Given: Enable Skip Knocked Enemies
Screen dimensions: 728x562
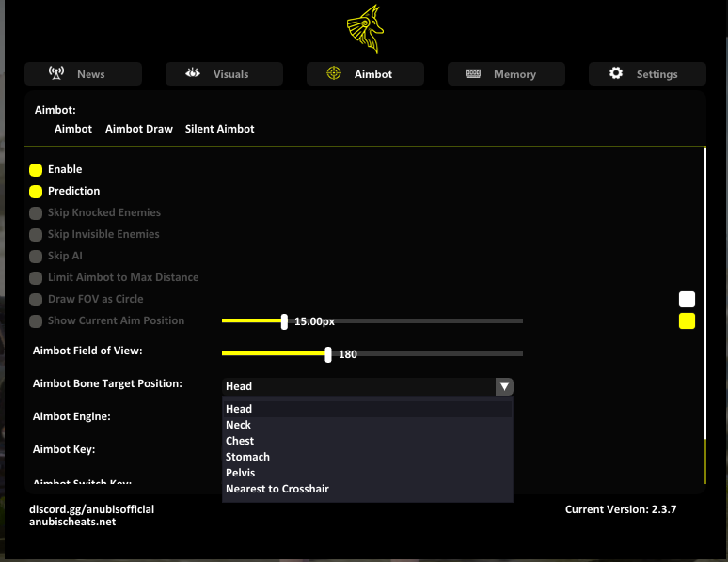Looking at the screenshot, I should click(x=36, y=213).
